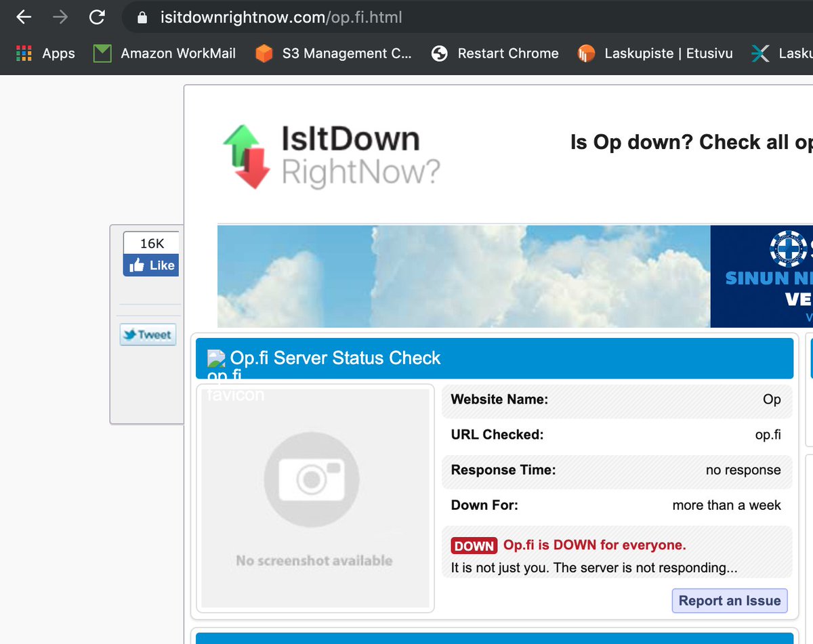Click the blue ad with the cross emblem

click(x=762, y=276)
